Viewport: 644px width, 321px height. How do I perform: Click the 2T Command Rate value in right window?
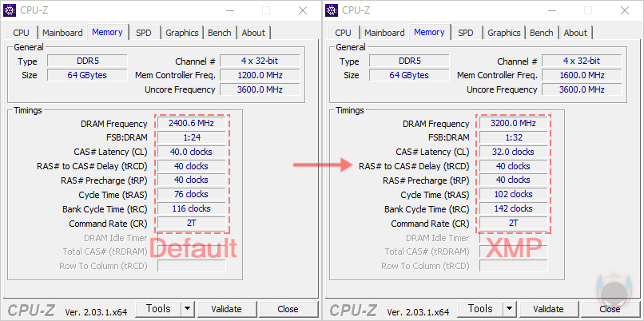514,223
